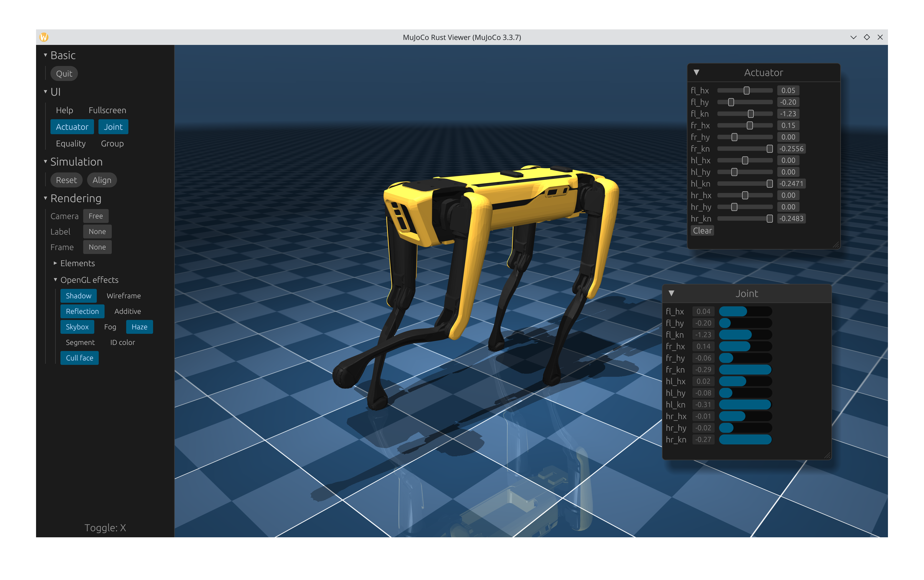This screenshot has height=580, width=924.
Task: Click the fl_hy actuator slider
Action: coord(745,102)
